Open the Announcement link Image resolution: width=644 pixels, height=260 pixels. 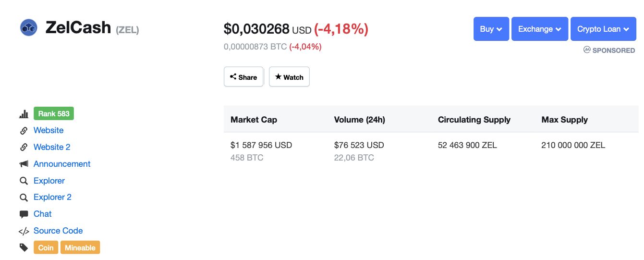tap(62, 164)
